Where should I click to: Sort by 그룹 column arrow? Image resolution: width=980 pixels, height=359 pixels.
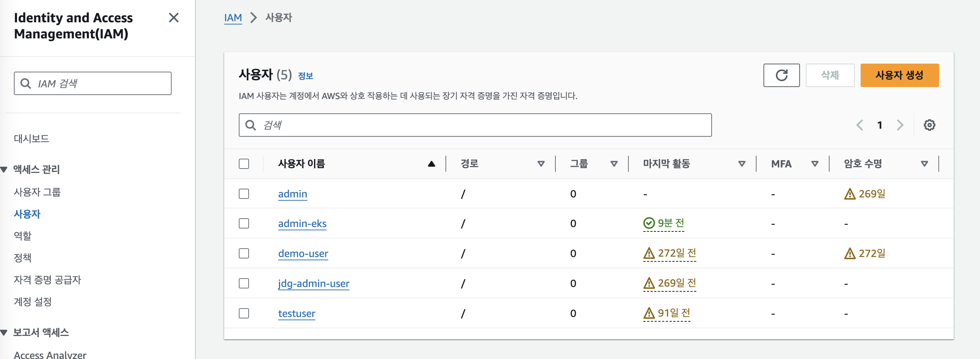(x=614, y=164)
